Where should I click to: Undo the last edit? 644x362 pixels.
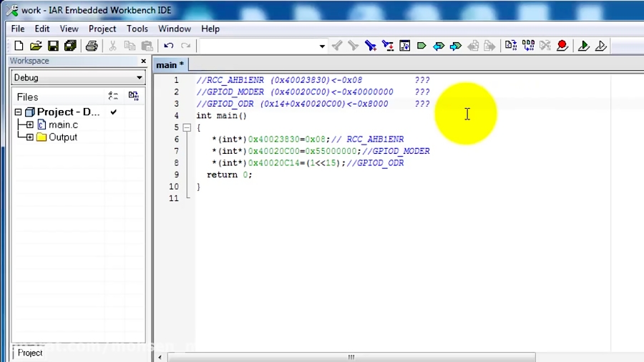[x=168, y=46]
